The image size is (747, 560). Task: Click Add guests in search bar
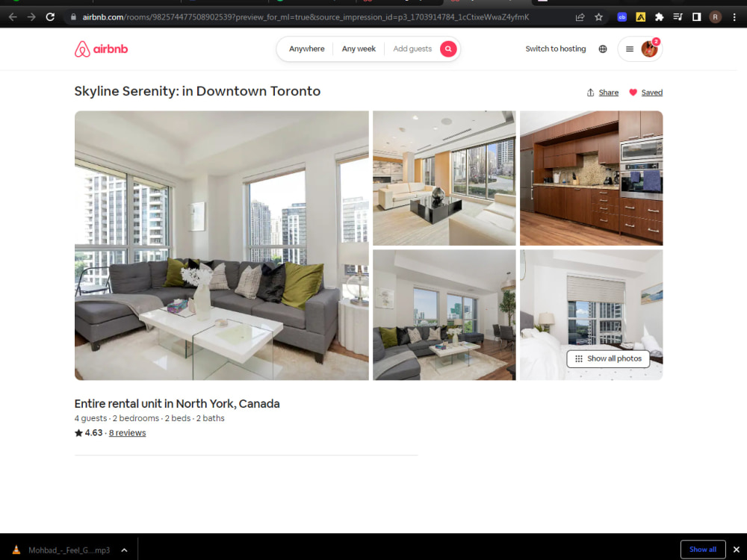pyautogui.click(x=412, y=49)
